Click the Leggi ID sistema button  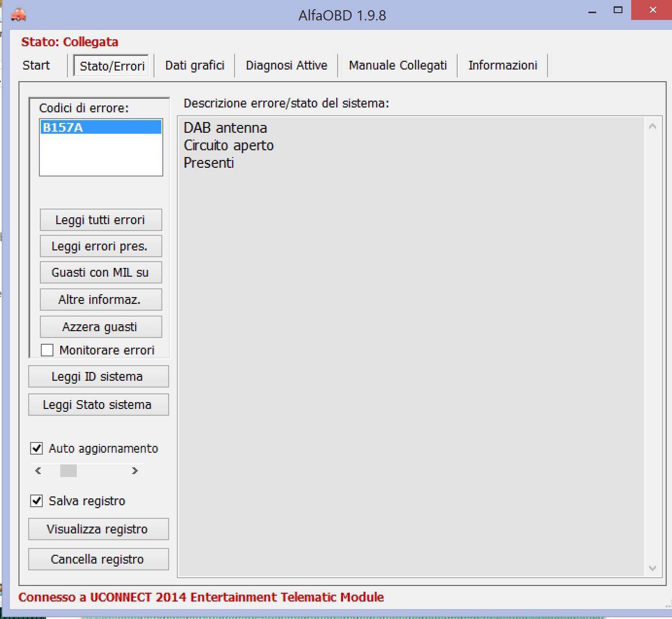point(98,377)
